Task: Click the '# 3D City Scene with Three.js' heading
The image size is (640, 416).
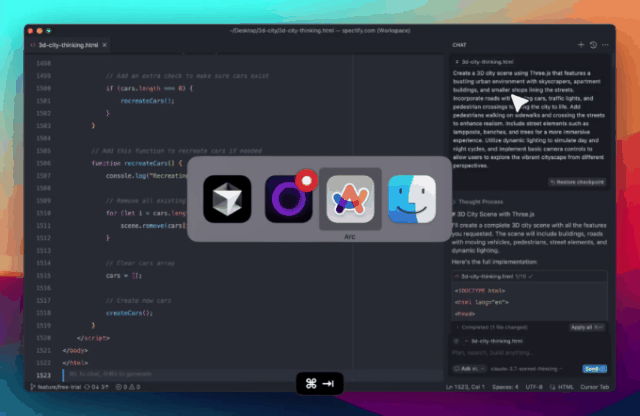Action: [x=493, y=214]
